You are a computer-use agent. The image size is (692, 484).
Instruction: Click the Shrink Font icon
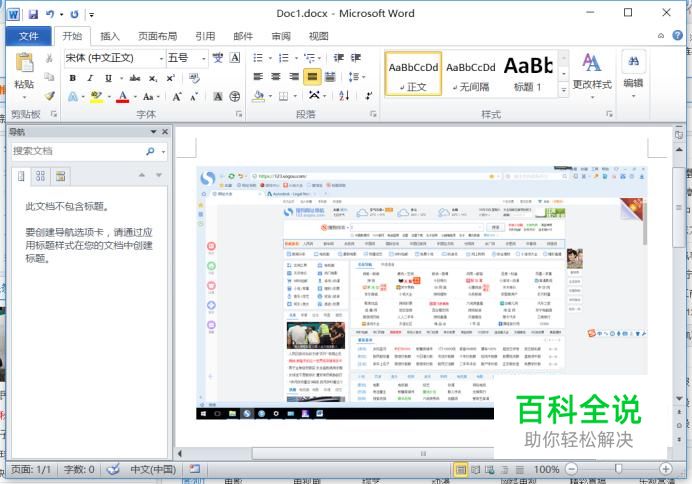[194, 97]
